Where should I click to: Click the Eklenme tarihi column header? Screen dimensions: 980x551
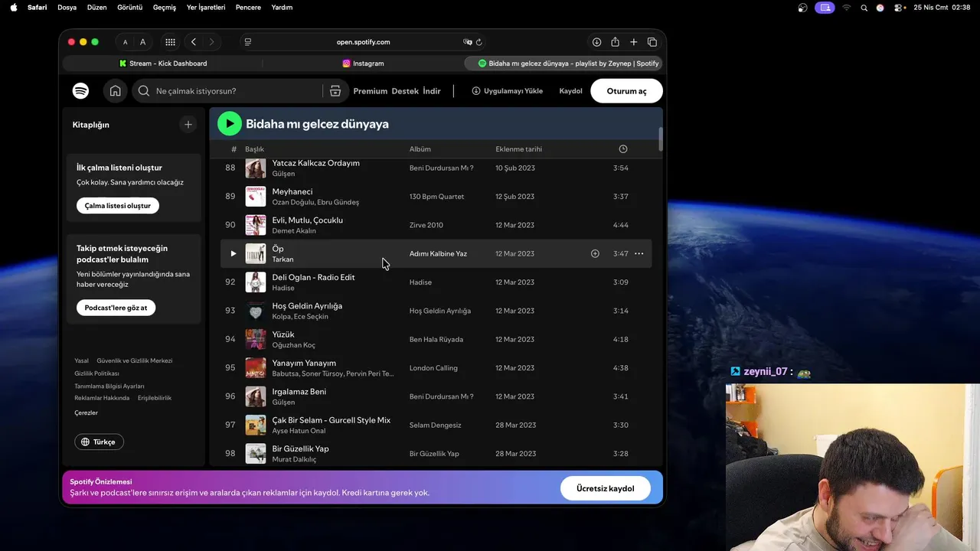click(x=518, y=149)
